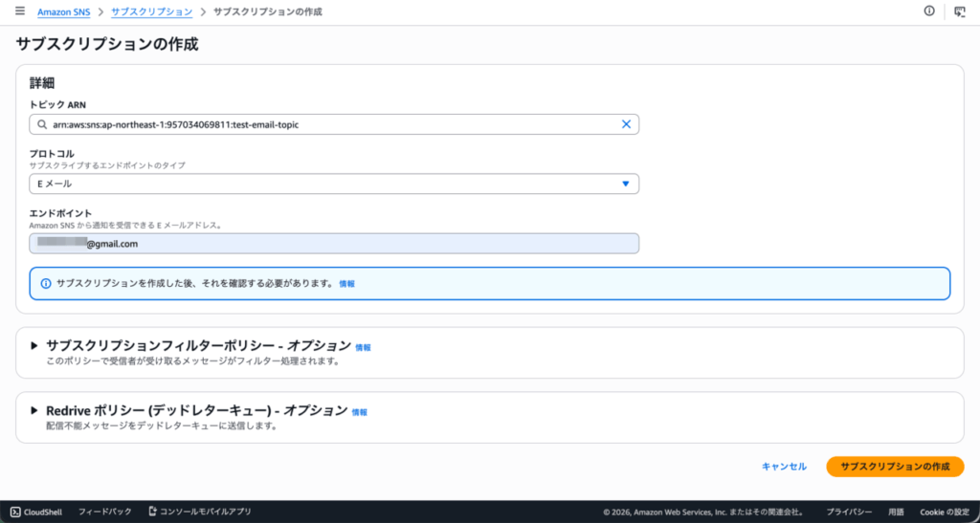Click the エンドポイント email input field
Viewport: 980px width, 523px height.
pos(334,244)
